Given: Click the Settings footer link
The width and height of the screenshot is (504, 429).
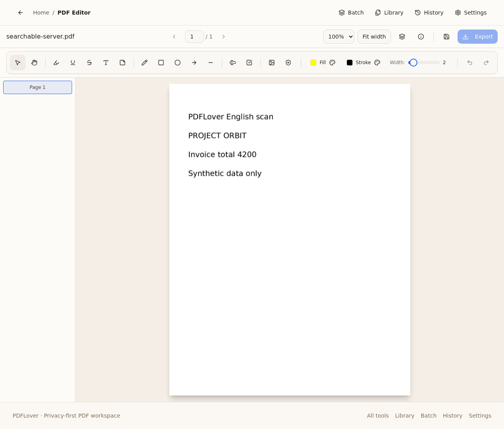Looking at the screenshot, I should (x=480, y=416).
